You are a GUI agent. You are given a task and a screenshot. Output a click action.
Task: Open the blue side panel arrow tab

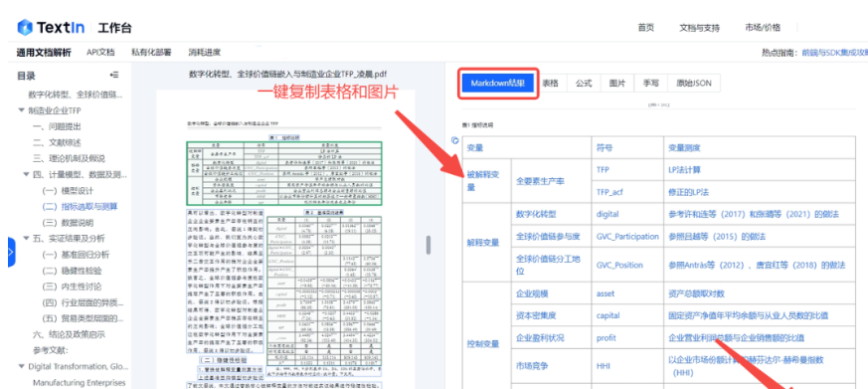tap(11, 252)
